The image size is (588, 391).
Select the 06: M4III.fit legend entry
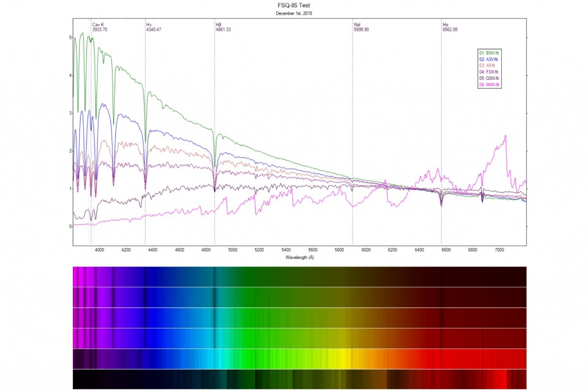pos(489,84)
